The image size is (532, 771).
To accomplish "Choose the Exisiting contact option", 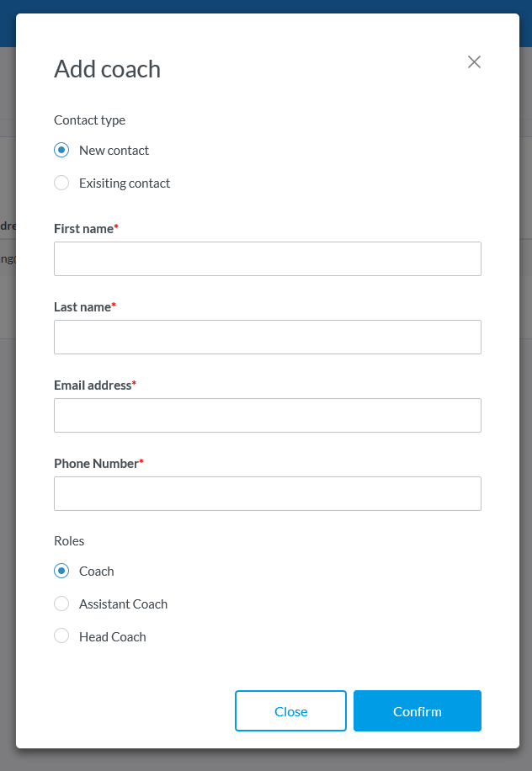I will 61,183.
